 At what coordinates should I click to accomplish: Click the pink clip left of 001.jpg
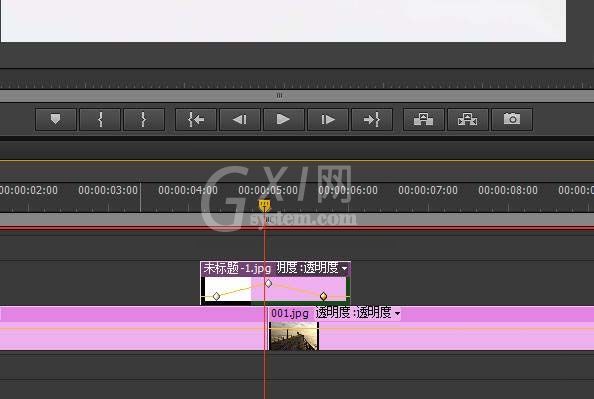click(133, 328)
